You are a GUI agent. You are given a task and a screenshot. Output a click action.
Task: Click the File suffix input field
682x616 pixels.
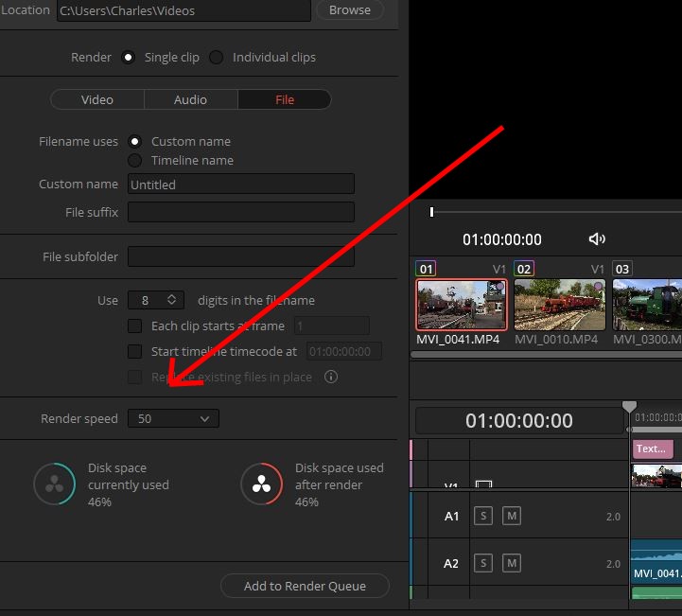[241, 212]
